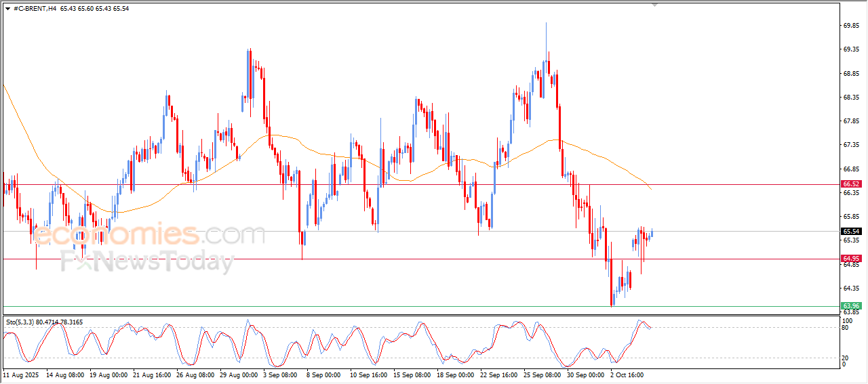Select the green 63.96 price level tag
This screenshot has width=868, height=384.
tap(850, 306)
